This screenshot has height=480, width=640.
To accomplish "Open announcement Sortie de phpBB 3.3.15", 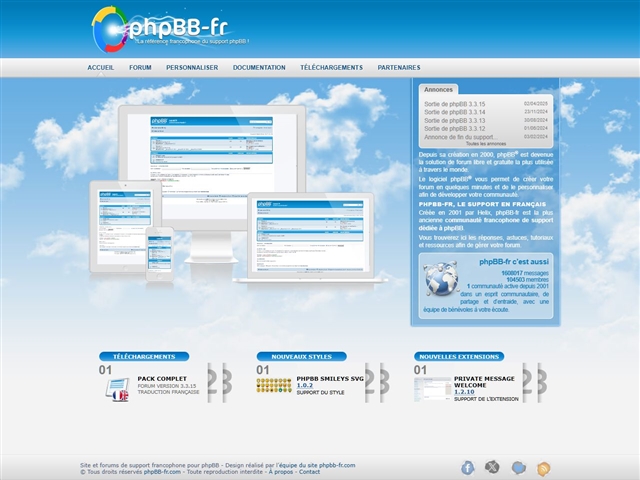I will pos(455,104).
